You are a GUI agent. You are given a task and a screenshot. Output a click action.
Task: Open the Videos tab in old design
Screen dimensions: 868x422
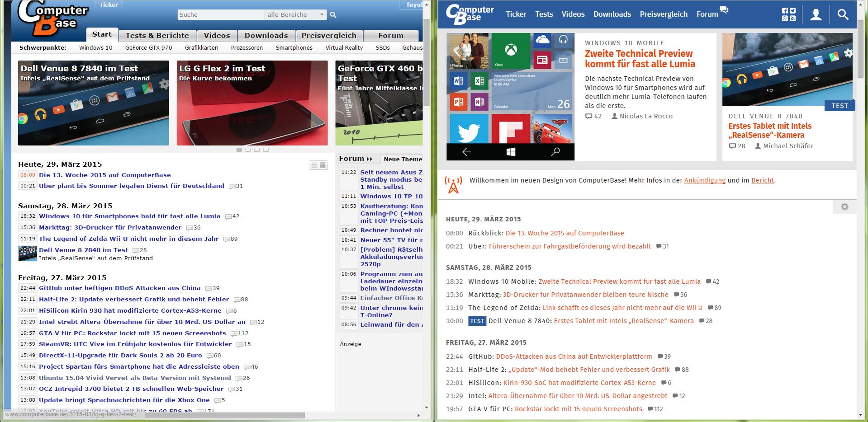(x=217, y=35)
